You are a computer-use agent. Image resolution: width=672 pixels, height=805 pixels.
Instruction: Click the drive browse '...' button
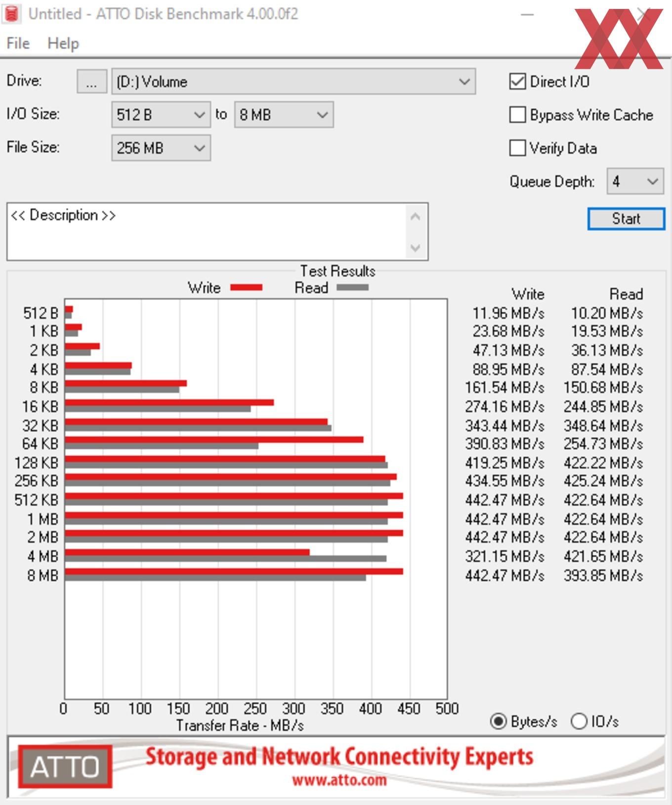[x=91, y=82]
